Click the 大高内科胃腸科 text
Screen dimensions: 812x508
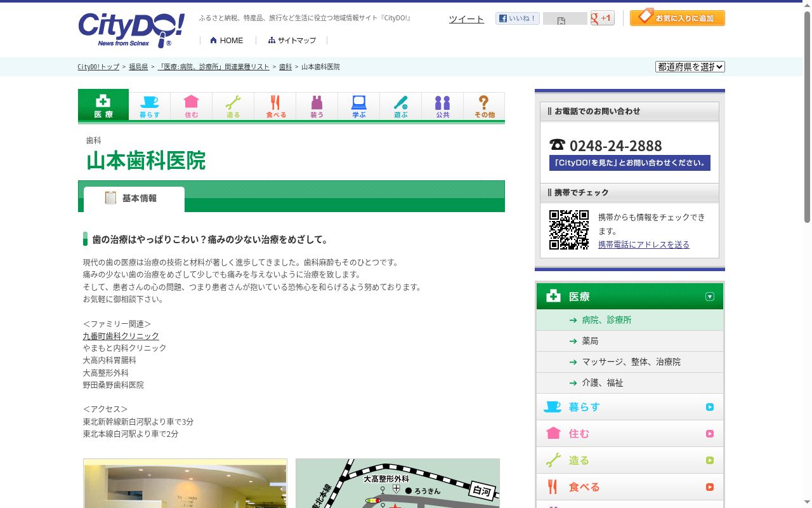110,360
